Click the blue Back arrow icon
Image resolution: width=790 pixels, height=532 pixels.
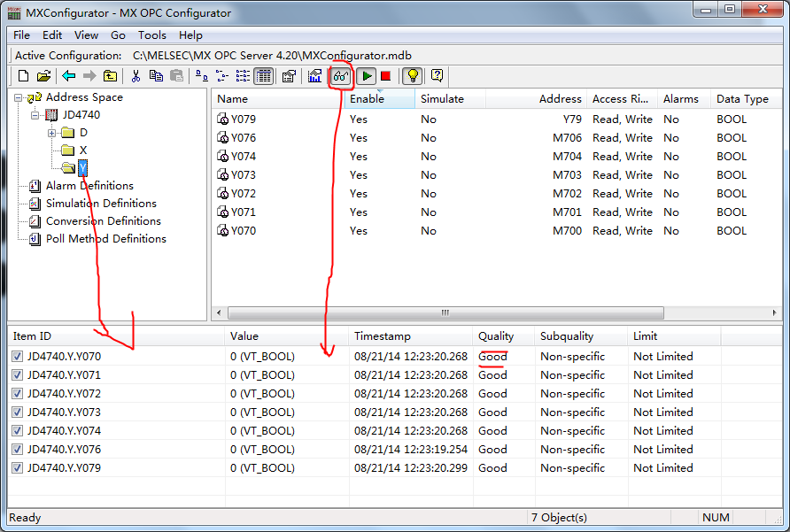click(x=68, y=76)
